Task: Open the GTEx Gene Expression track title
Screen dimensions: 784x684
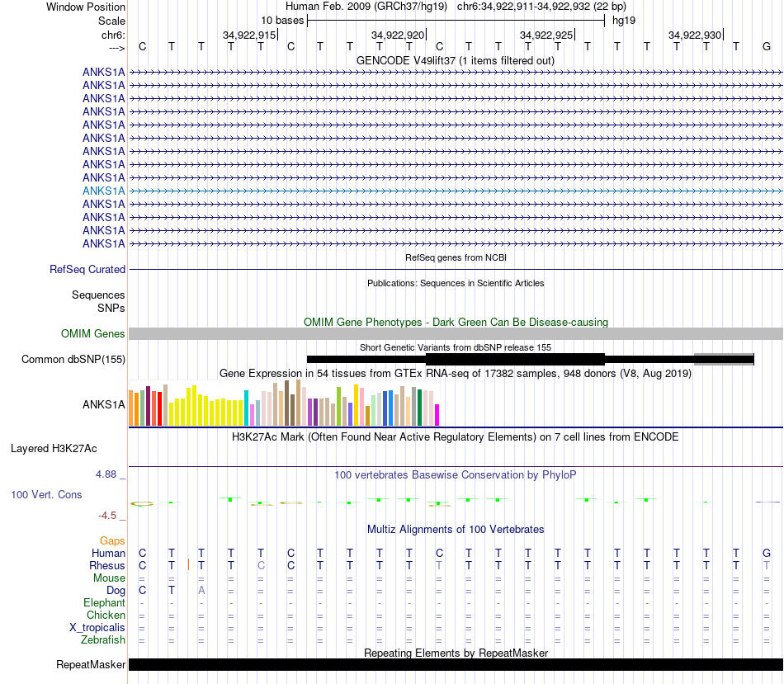Action: 456,374
